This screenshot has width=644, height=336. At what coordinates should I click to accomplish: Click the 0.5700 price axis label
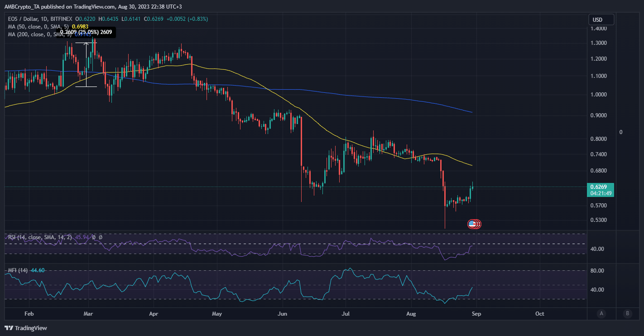599,206
